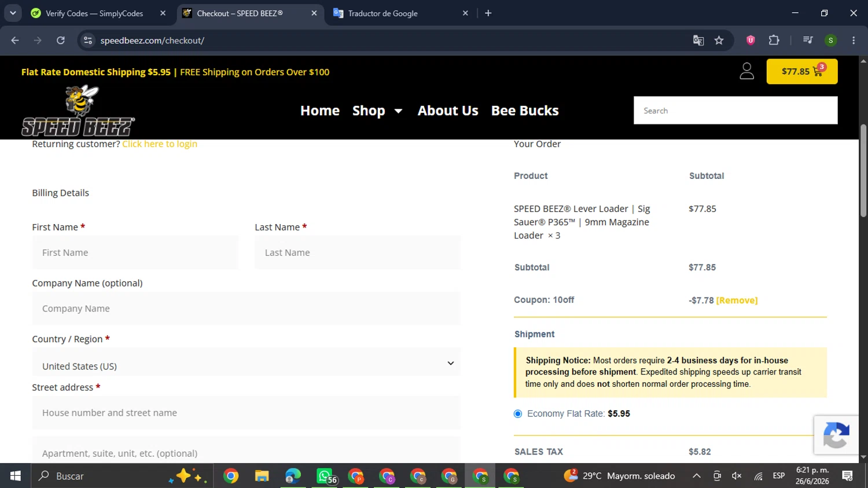Open the Chrome three-dot menu
Screen dimensions: 868x488
[854, 41]
